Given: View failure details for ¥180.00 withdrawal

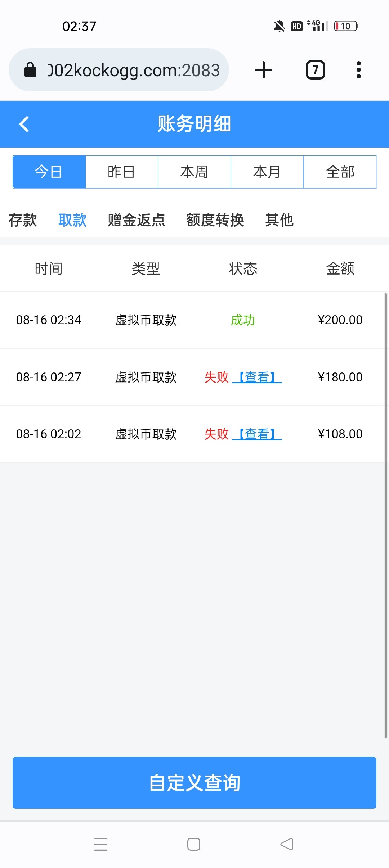Looking at the screenshot, I should [x=257, y=377].
